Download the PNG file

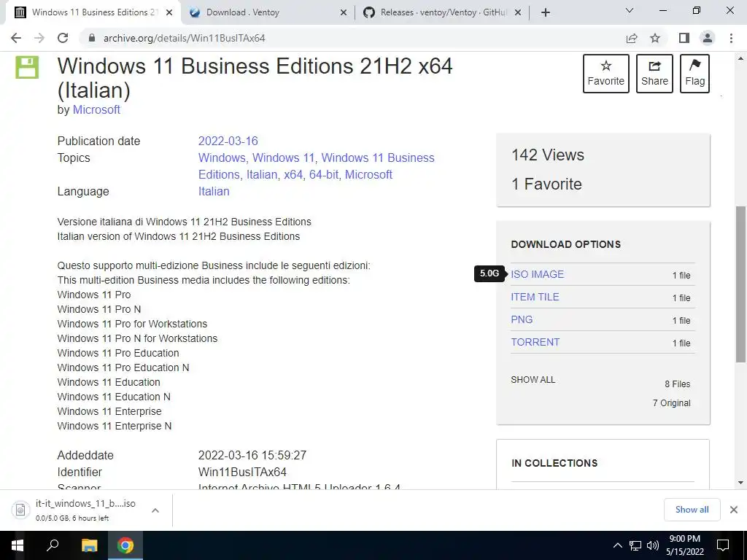coord(522,319)
